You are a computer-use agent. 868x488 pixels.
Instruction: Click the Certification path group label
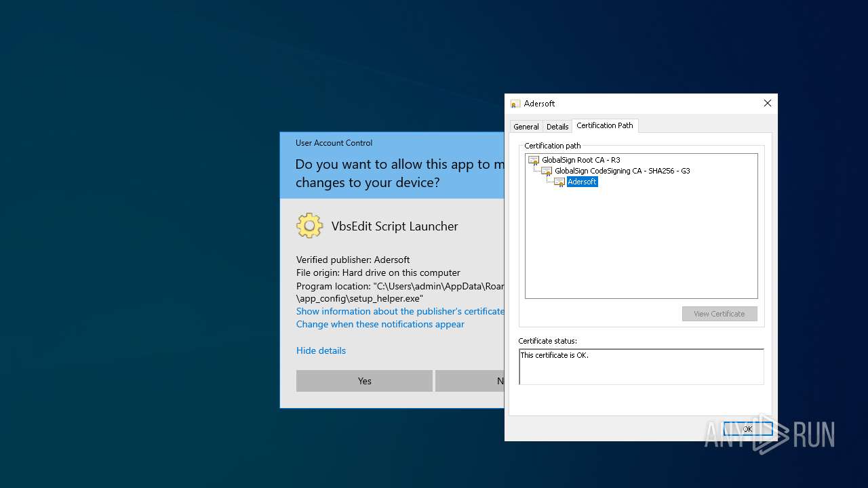(x=553, y=146)
